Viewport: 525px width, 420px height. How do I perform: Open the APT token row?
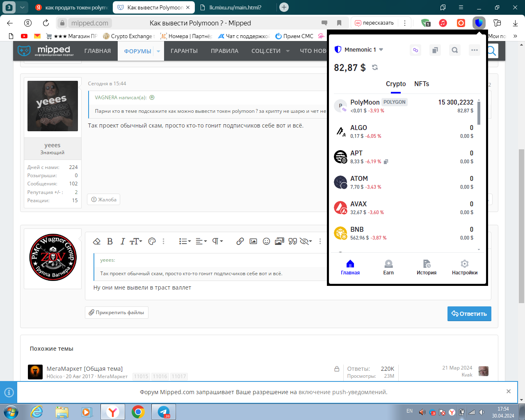tap(404, 157)
